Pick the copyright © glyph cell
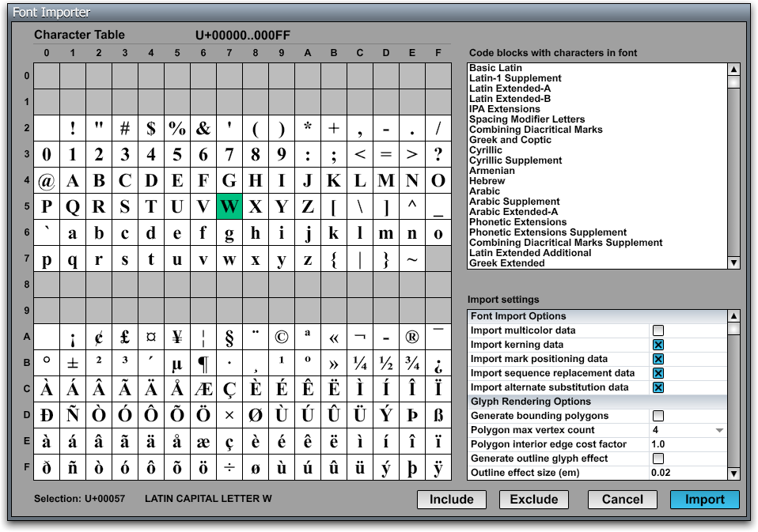The width and height of the screenshot is (758, 532). (282, 337)
